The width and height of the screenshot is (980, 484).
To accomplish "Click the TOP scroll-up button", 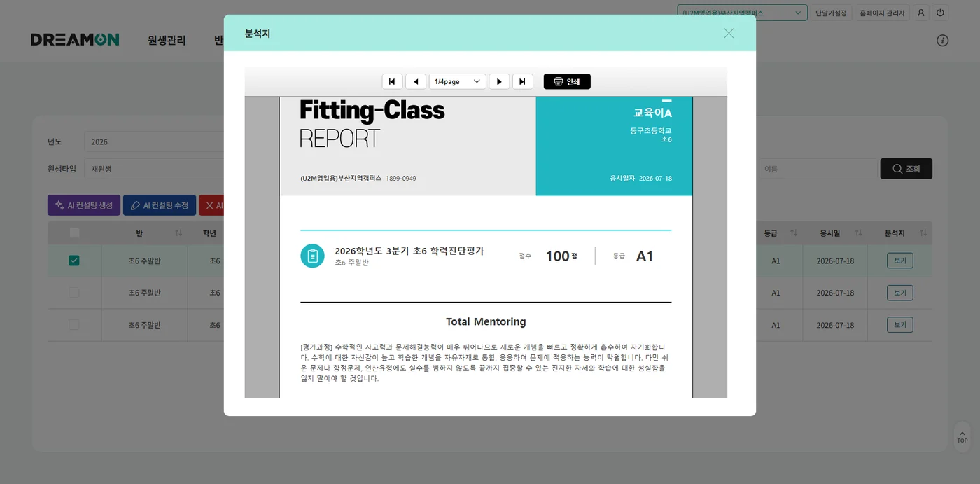I will tap(962, 436).
